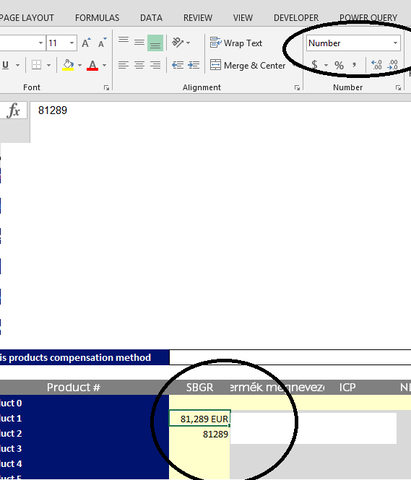Open font color dropdown arrow
The height and width of the screenshot is (480, 411).
click(x=104, y=65)
